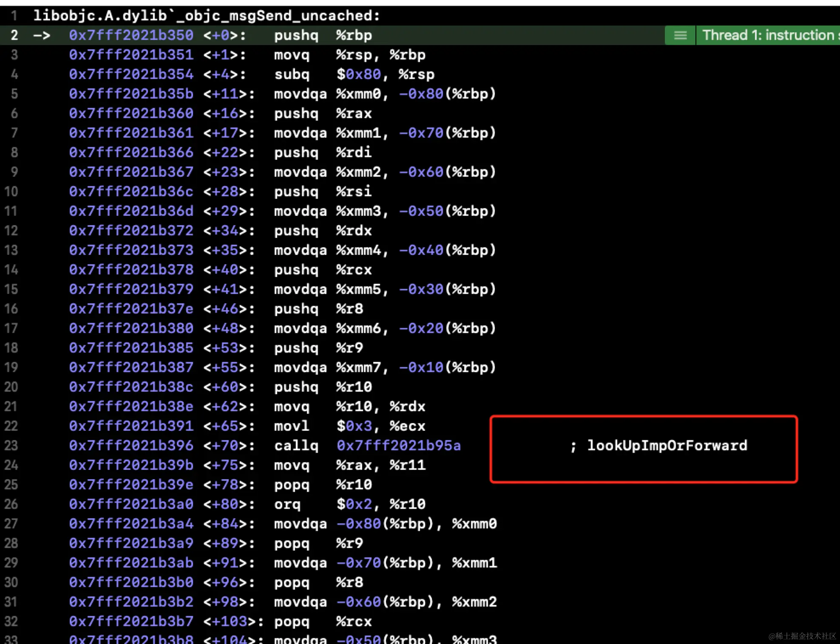Click the thread annotation lines icon
Viewport: 840px width, 644px height.
680,35
